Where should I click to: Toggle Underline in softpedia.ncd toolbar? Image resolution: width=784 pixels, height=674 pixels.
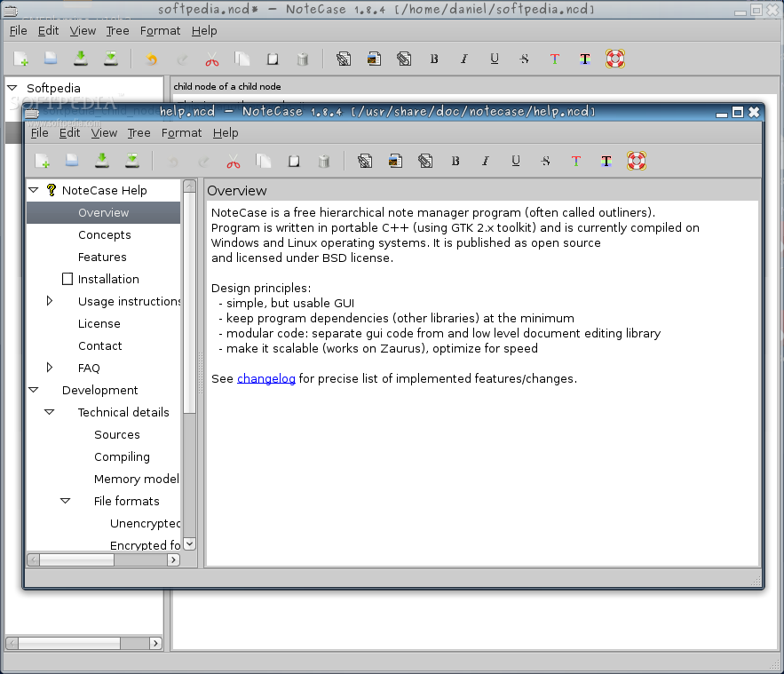494,59
